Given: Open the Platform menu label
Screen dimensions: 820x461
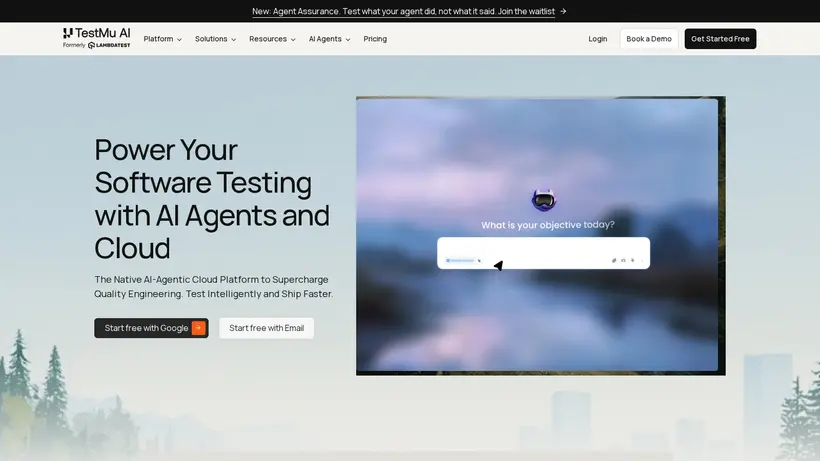Looking at the screenshot, I should click(158, 39).
